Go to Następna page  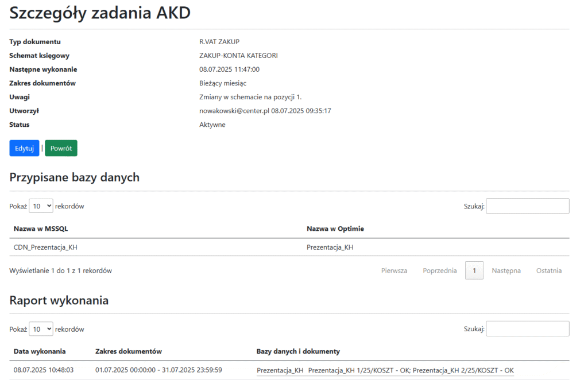pos(506,270)
